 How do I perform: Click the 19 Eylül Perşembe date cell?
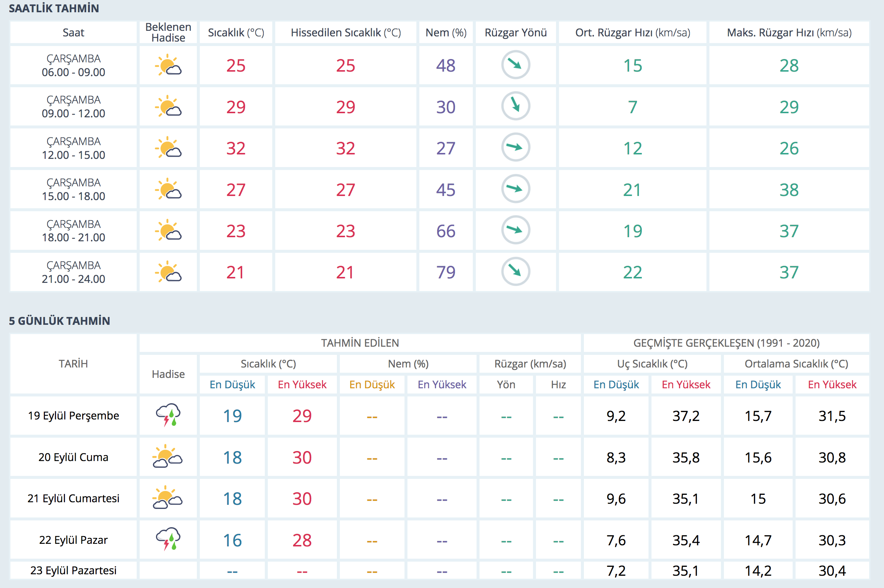pyautogui.click(x=74, y=415)
